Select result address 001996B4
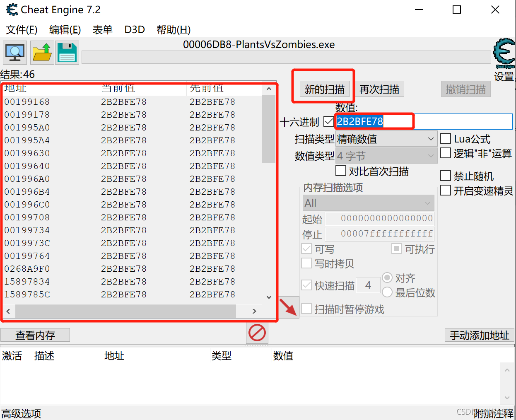This screenshot has height=420, width=516. [27, 192]
